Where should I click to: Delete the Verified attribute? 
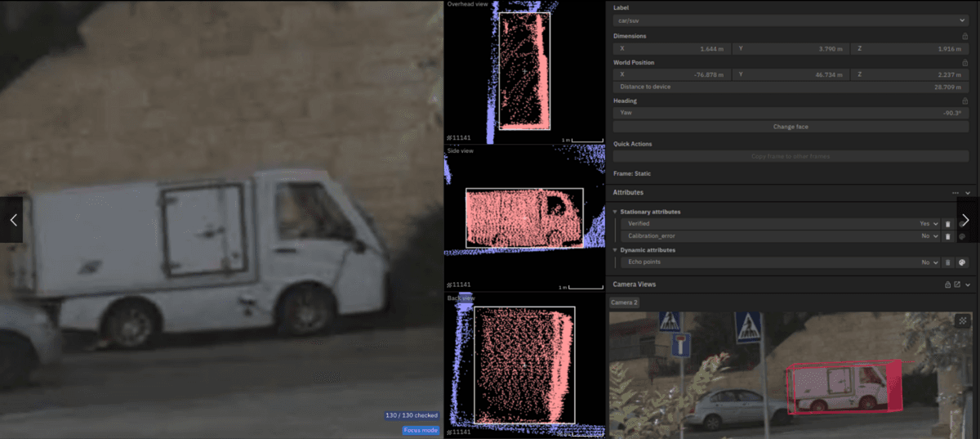(948, 223)
